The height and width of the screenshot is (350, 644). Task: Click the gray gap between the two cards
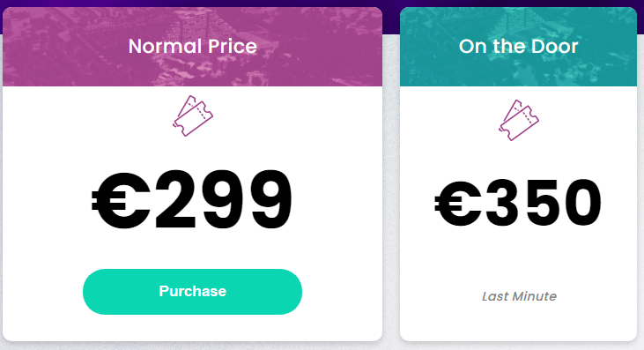391,185
